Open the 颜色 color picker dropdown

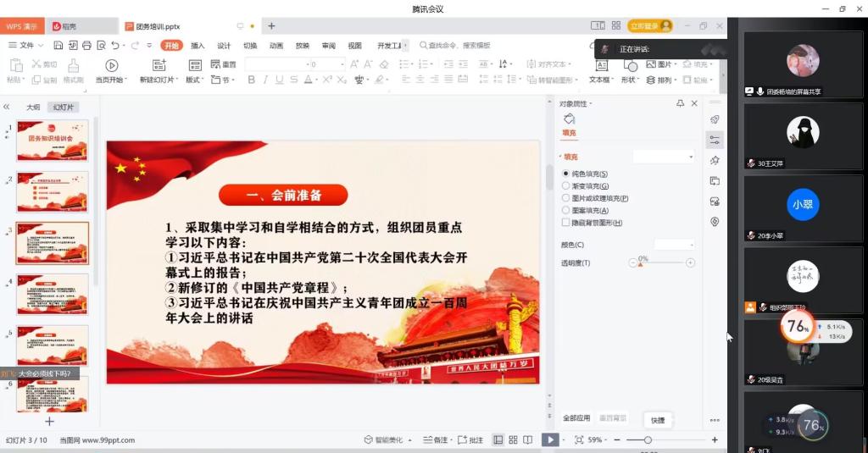(x=674, y=245)
